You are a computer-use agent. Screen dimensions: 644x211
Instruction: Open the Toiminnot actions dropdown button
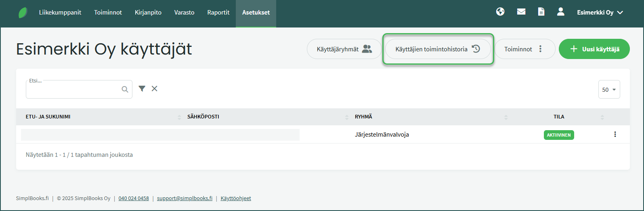tap(524, 49)
